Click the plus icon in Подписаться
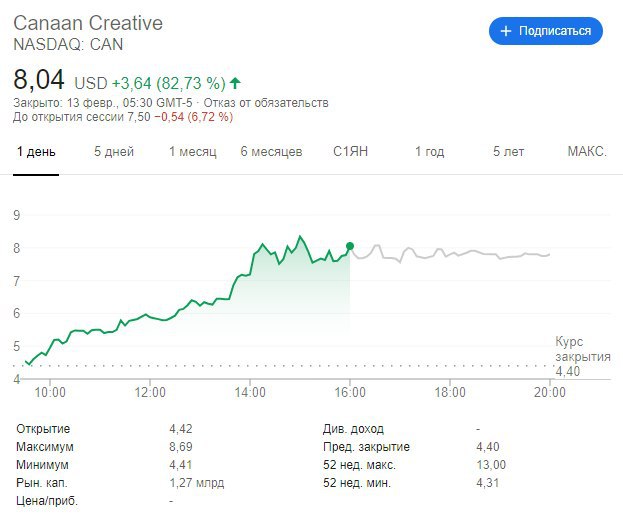Image resolution: width=623 pixels, height=516 pixels. (505, 31)
